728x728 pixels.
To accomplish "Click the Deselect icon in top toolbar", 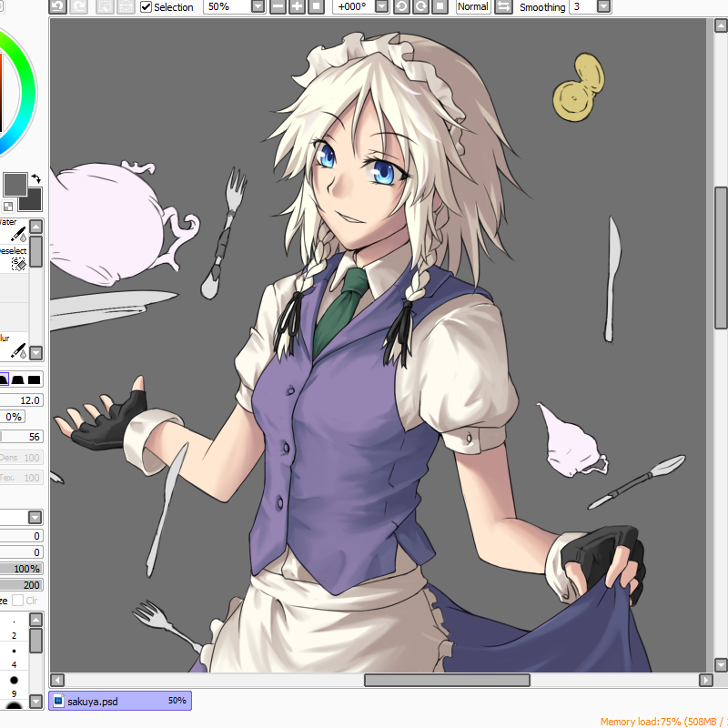I will tap(105, 6).
